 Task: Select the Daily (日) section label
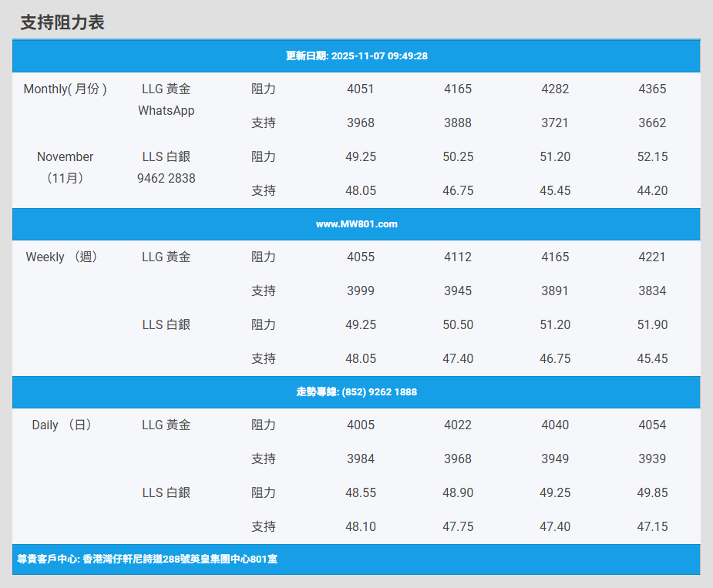click(x=62, y=425)
